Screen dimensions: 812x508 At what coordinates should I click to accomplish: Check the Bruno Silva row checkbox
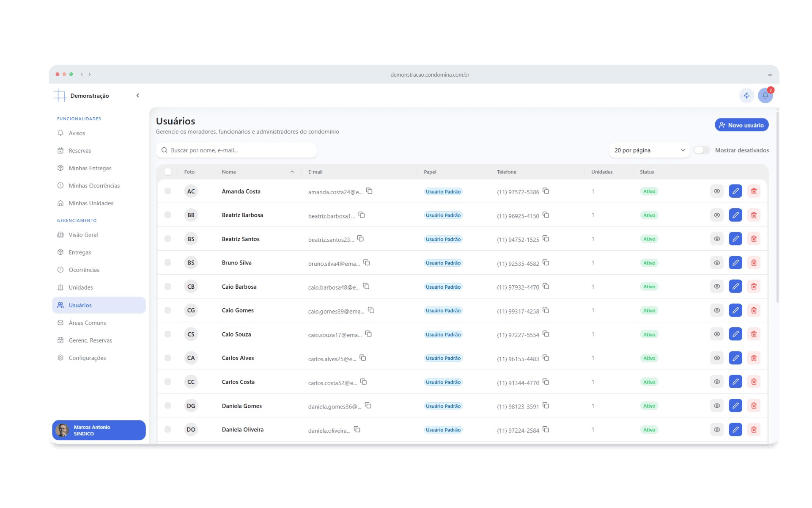pos(168,262)
